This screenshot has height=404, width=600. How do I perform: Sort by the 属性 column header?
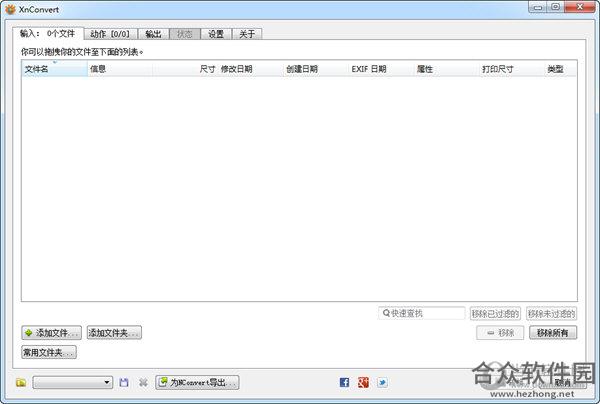(447, 69)
